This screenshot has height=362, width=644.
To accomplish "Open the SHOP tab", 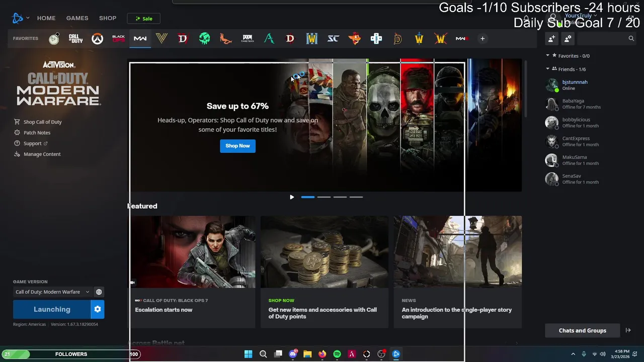I will [x=108, y=18].
